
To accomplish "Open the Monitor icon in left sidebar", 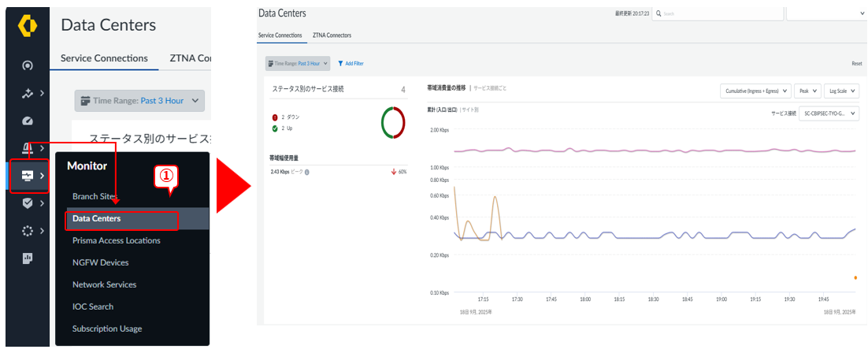I will [27, 175].
